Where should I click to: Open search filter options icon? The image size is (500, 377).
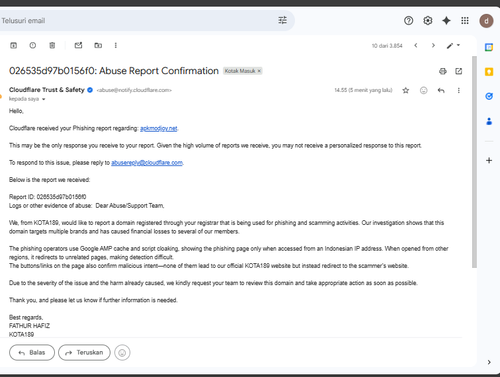point(282,20)
